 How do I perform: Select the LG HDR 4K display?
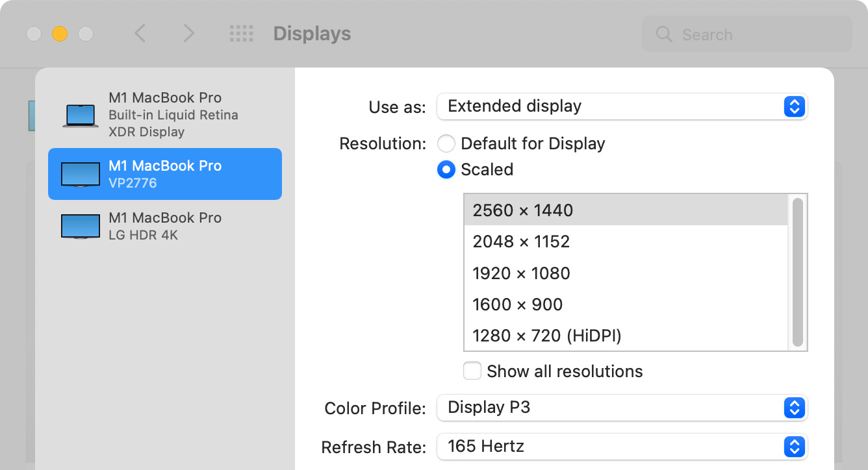[x=165, y=226]
